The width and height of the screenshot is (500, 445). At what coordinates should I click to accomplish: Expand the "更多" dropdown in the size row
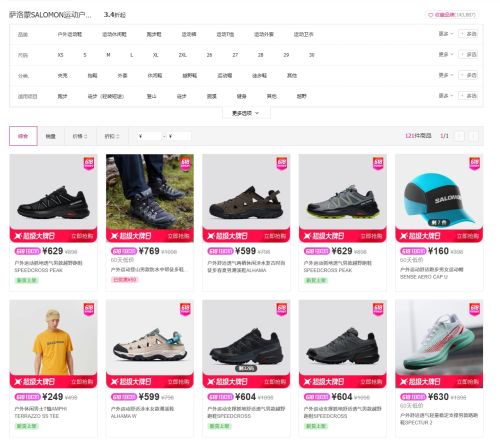[446, 54]
